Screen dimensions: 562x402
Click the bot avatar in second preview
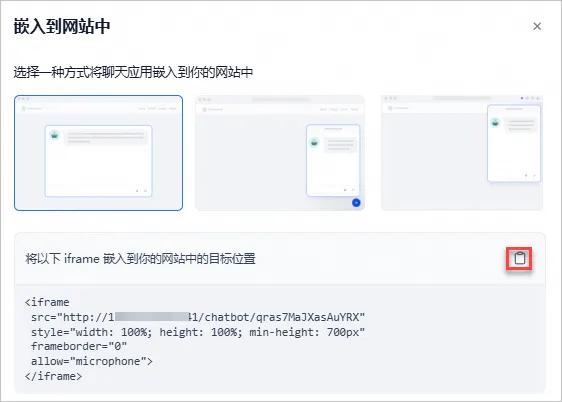314,142
